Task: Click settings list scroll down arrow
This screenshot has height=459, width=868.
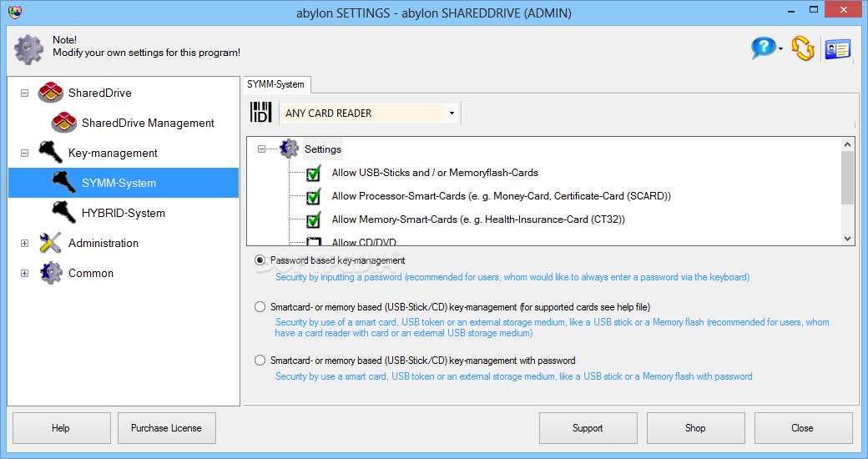Action: coord(847,239)
